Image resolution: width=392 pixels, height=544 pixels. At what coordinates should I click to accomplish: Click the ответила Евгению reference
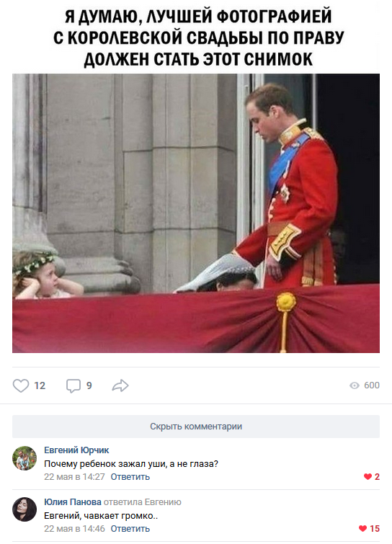tap(142, 501)
